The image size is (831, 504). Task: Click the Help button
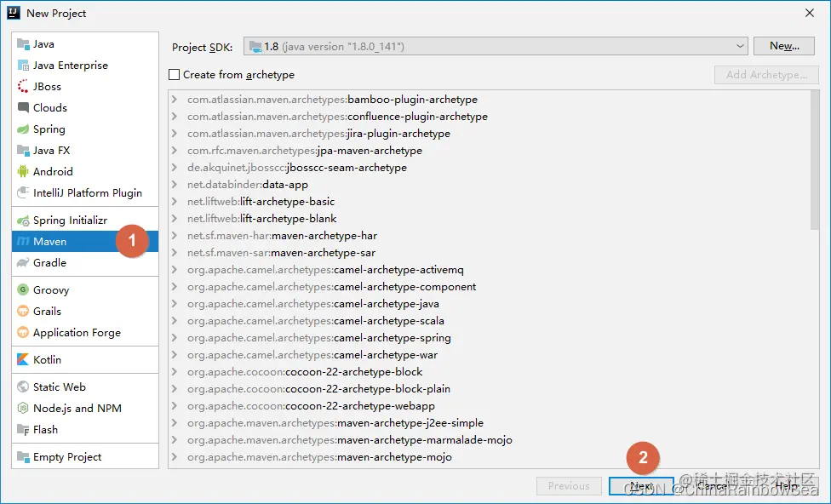(786, 485)
